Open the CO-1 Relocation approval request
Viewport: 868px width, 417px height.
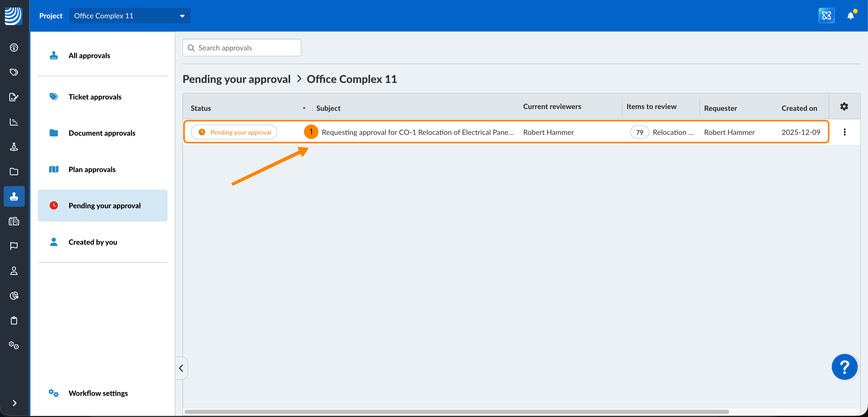coord(417,132)
